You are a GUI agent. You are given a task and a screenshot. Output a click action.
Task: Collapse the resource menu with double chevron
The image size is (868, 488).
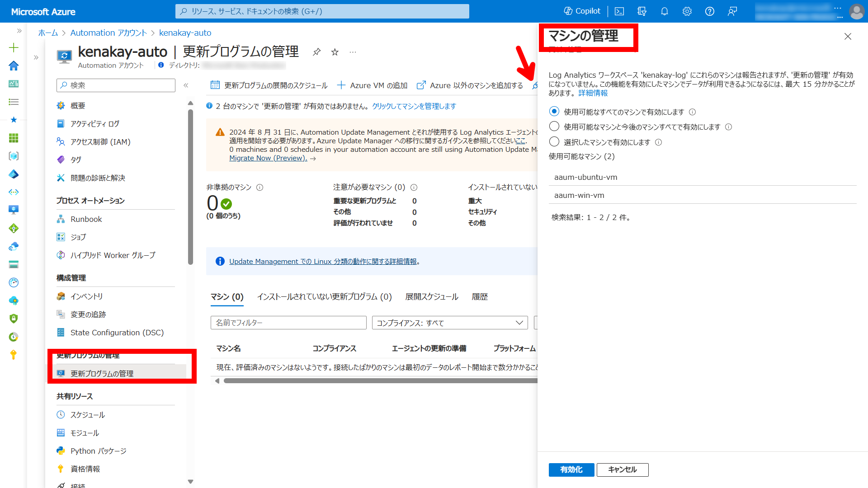186,85
